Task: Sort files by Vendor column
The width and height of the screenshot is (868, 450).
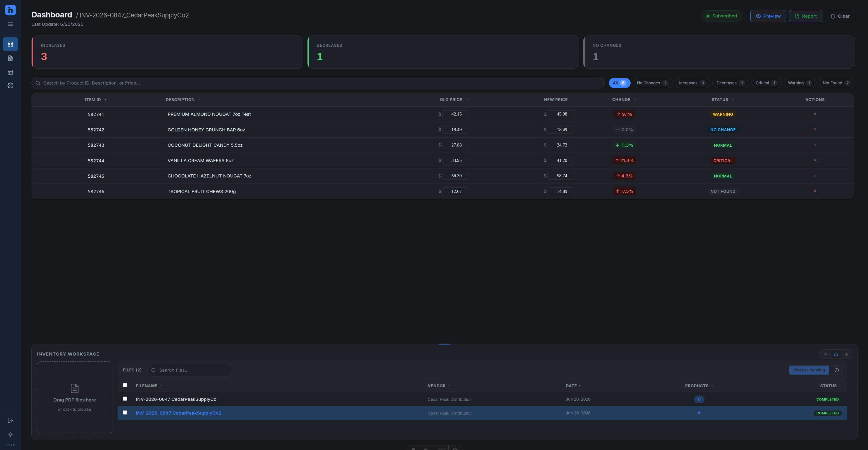Action: coord(439,386)
